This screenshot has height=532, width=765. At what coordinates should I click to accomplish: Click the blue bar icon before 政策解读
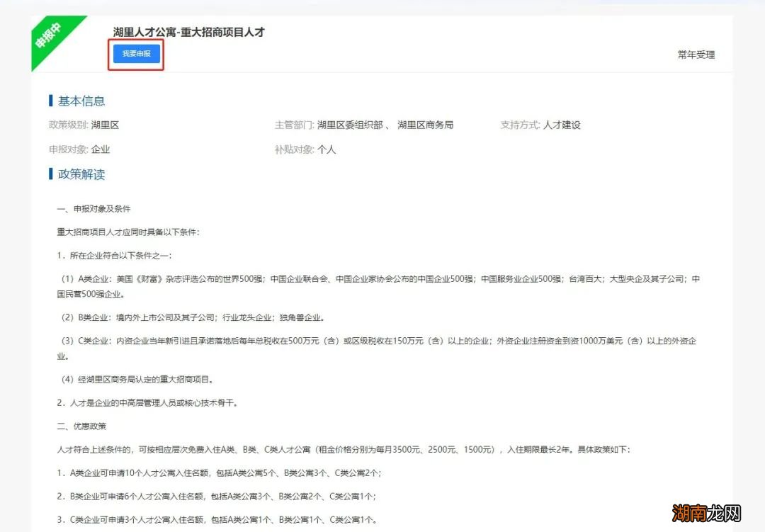51,174
